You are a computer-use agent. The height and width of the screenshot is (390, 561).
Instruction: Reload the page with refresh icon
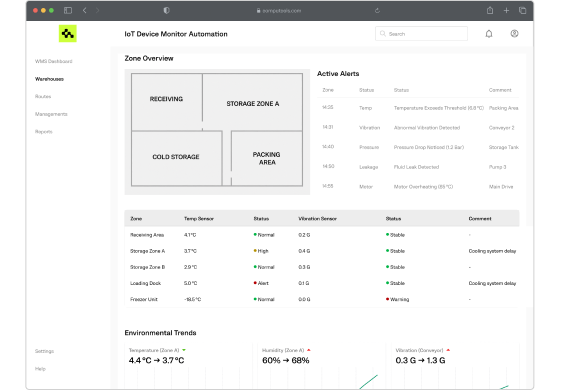point(377,10)
